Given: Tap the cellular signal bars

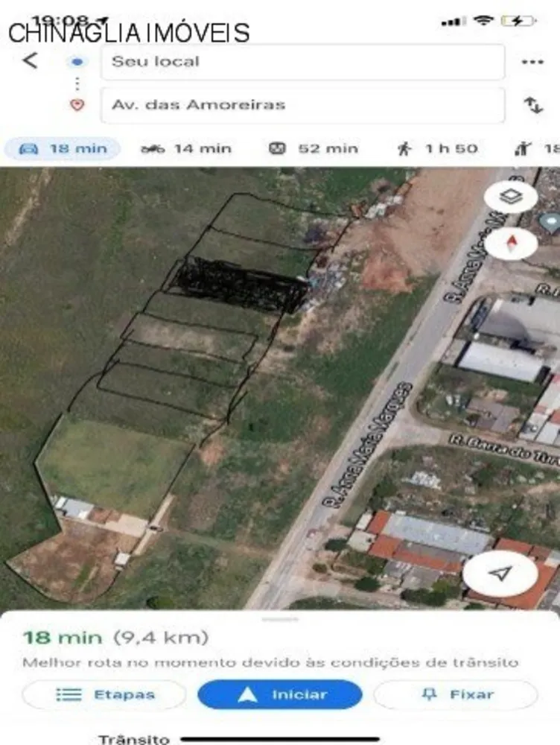Looking at the screenshot, I should (x=453, y=22).
